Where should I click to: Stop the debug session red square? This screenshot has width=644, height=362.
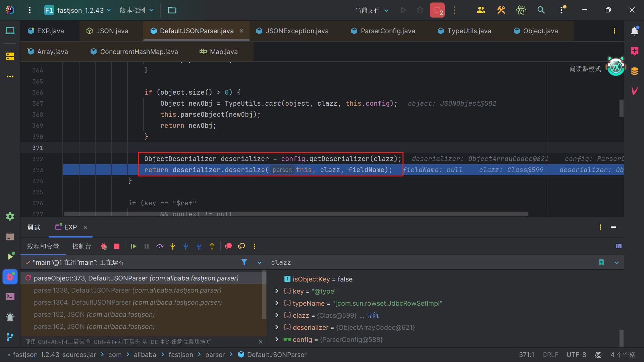117,246
